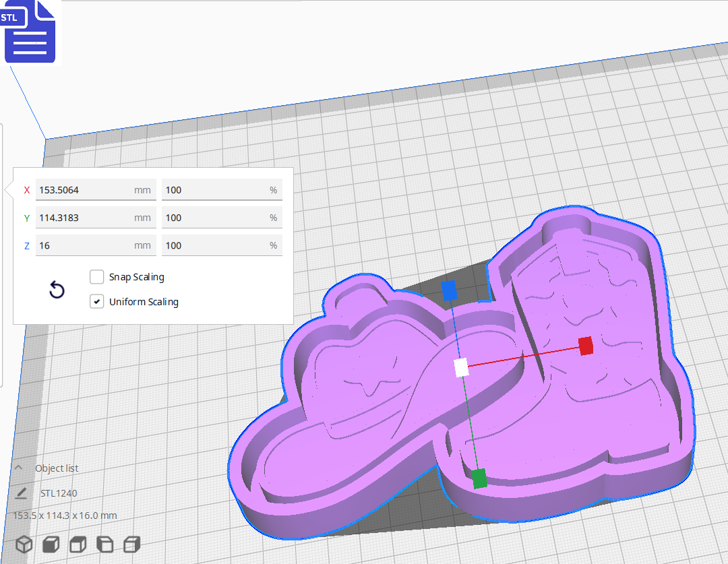Switch to the front view icon
The image size is (728, 564).
coord(51,544)
